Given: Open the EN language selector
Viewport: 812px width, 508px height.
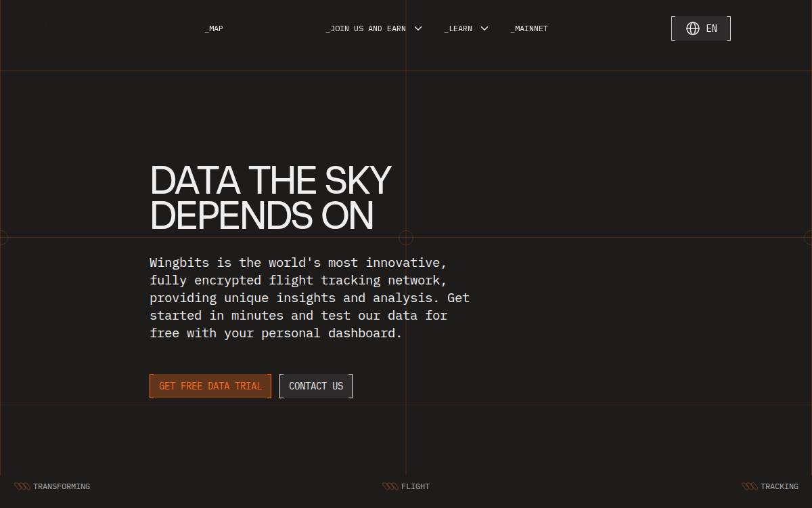Looking at the screenshot, I should 701,28.
